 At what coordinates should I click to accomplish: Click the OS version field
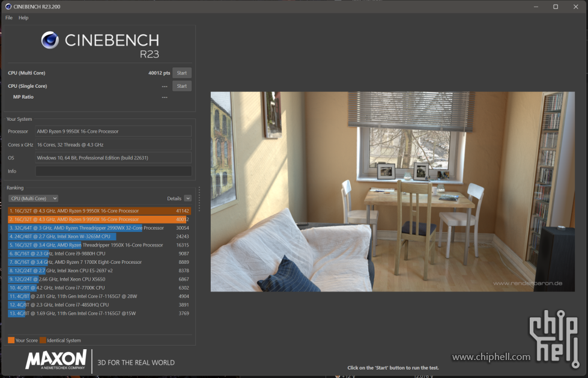point(114,157)
